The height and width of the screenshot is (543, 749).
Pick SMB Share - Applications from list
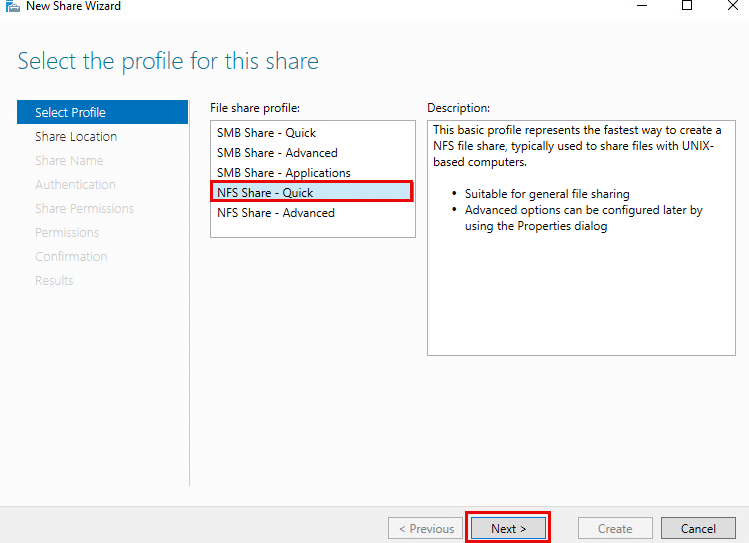point(283,173)
